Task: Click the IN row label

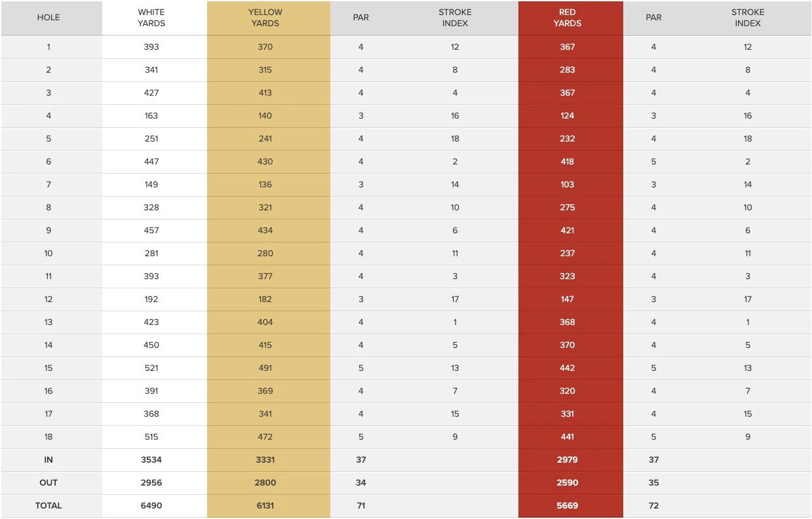Action: pyautogui.click(x=48, y=460)
